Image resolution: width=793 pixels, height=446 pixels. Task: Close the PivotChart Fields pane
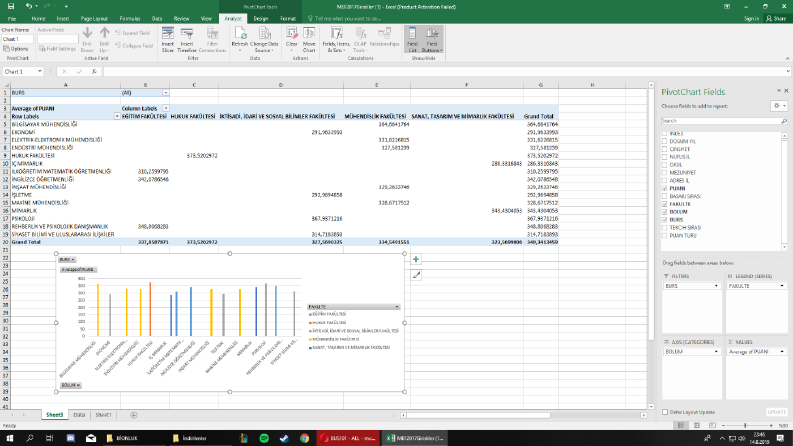tap(786, 91)
